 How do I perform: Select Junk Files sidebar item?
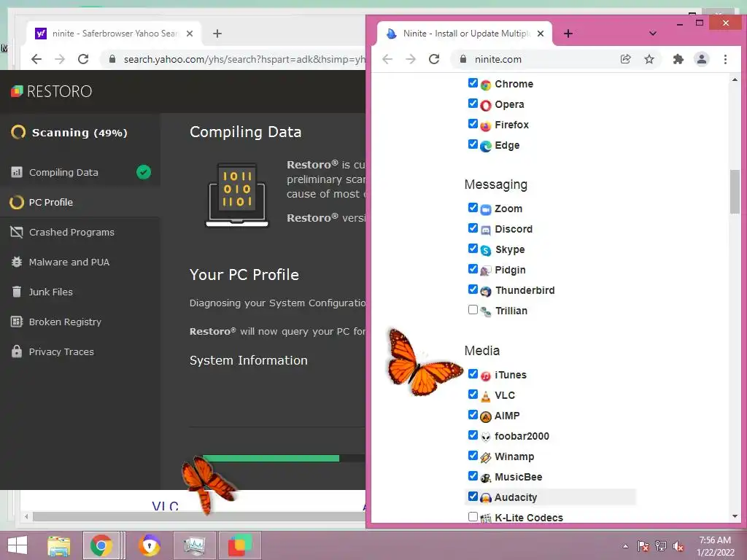[80, 292]
